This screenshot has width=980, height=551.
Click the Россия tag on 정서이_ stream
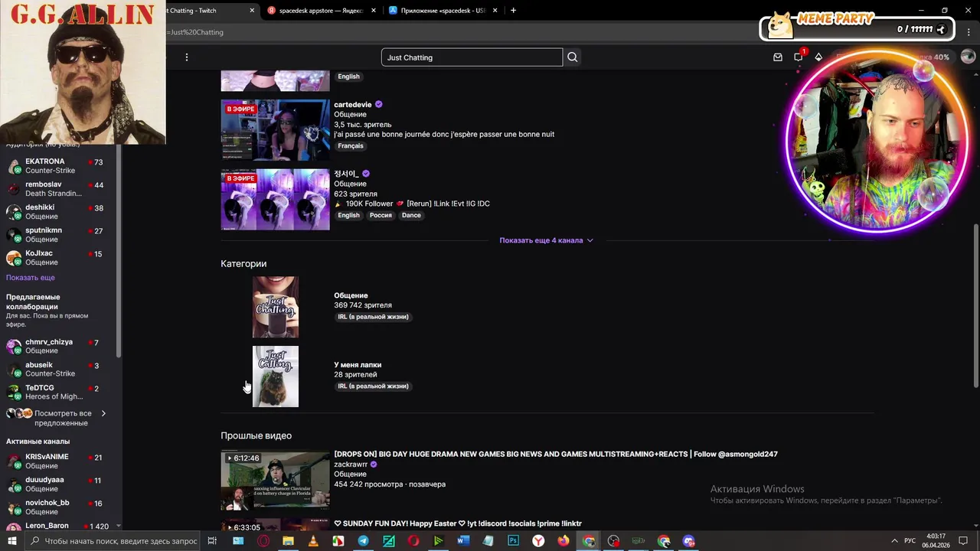coord(381,215)
